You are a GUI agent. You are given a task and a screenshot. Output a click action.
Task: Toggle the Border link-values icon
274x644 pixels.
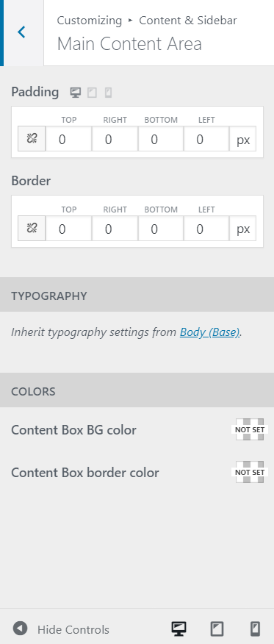pos(32,228)
